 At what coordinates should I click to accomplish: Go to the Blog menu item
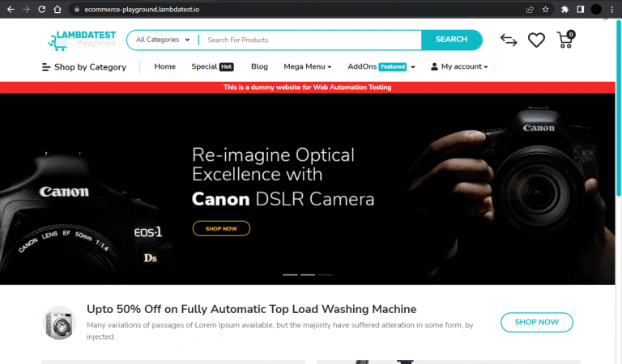tap(259, 66)
